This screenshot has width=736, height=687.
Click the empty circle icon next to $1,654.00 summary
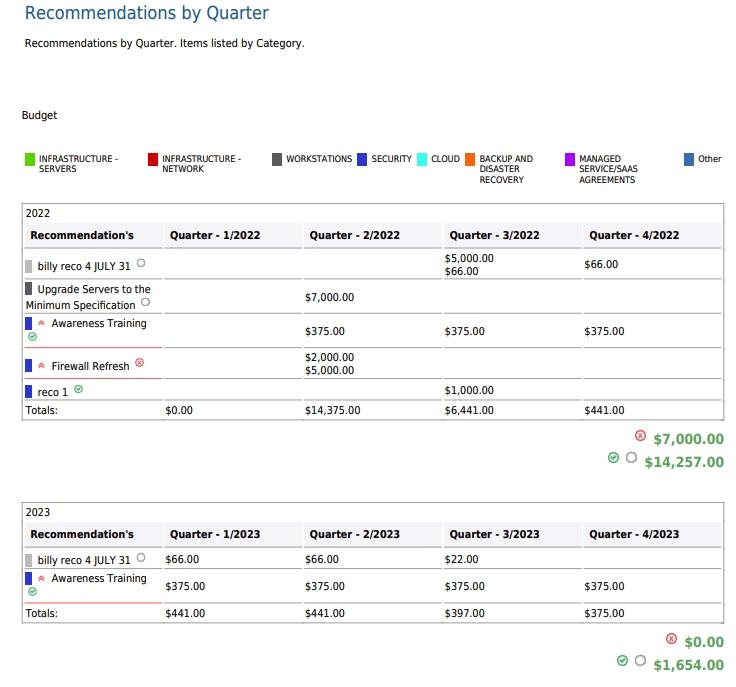point(640,661)
